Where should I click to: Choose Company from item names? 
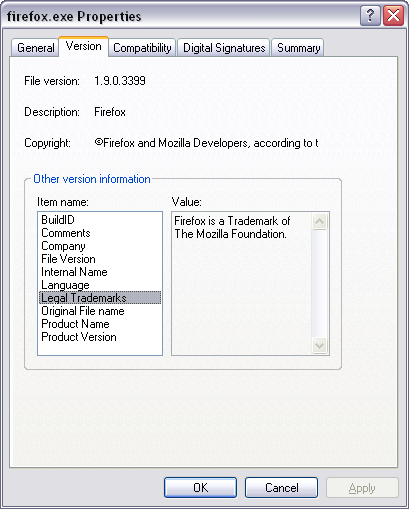[100, 246]
